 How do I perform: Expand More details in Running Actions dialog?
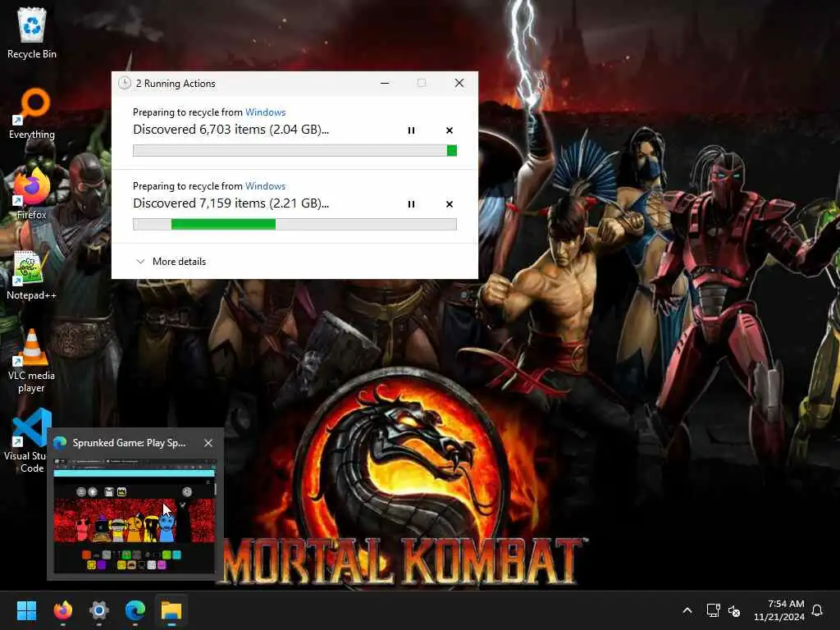click(x=171, y=262)
